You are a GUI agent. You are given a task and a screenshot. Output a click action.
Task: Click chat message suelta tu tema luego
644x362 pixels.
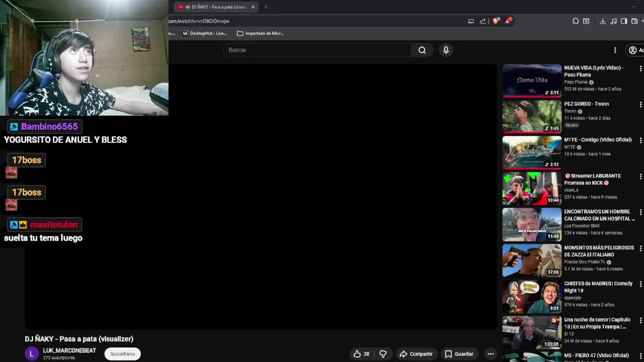pyautogui.click(x=43, y=238)
